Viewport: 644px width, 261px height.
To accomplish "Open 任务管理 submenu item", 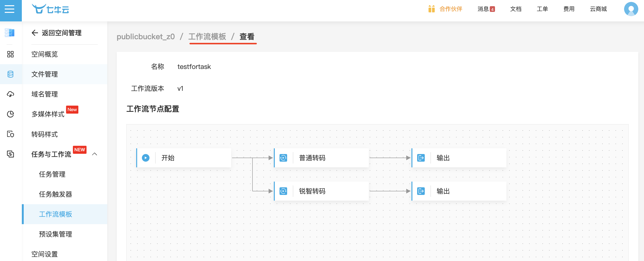I will (x=52, y=174).
